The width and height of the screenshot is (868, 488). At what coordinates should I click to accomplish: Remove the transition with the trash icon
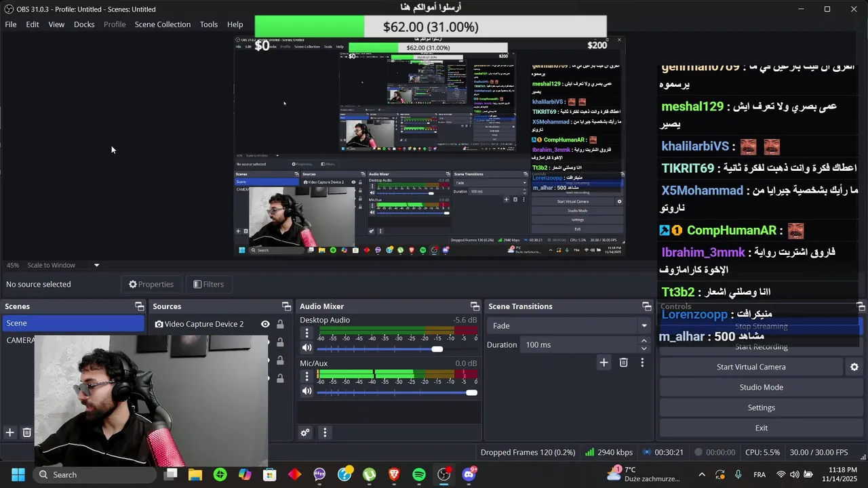[x=623, y=363]
